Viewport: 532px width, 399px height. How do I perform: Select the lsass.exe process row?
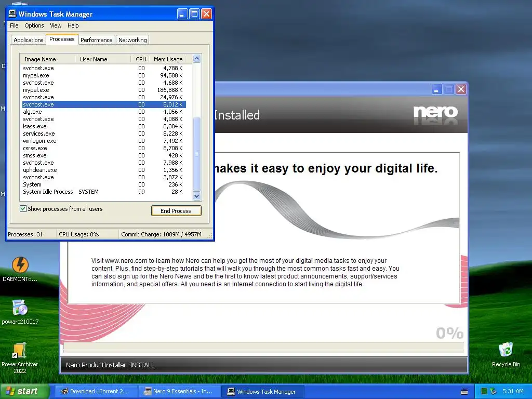click(104, 126)
